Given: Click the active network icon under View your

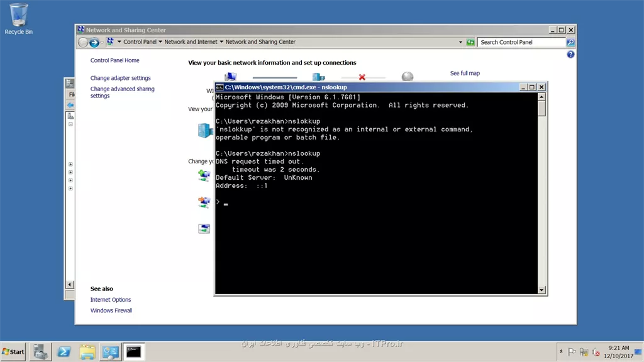Looking at the screenshot, I should coord(205,131).
